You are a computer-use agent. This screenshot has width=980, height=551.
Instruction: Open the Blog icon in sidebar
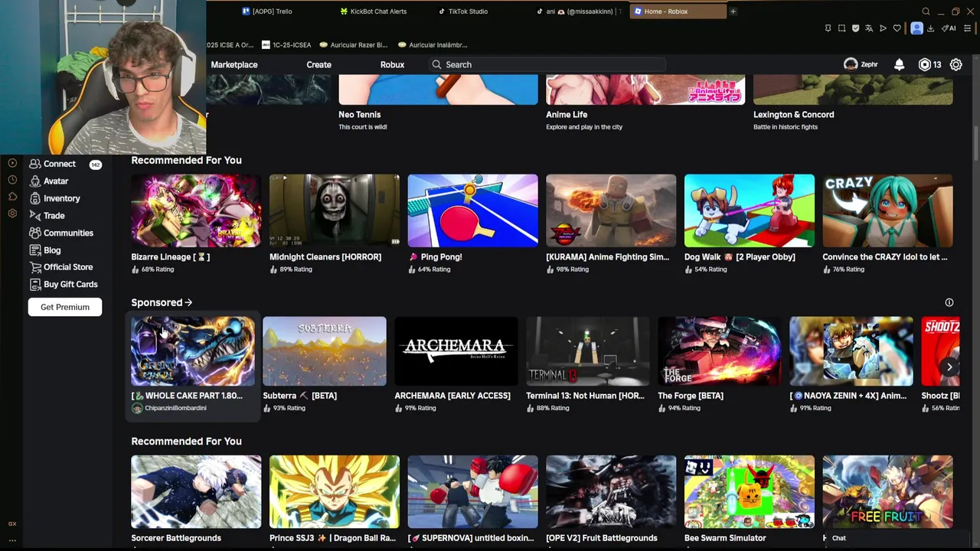[x=35, y=250]
